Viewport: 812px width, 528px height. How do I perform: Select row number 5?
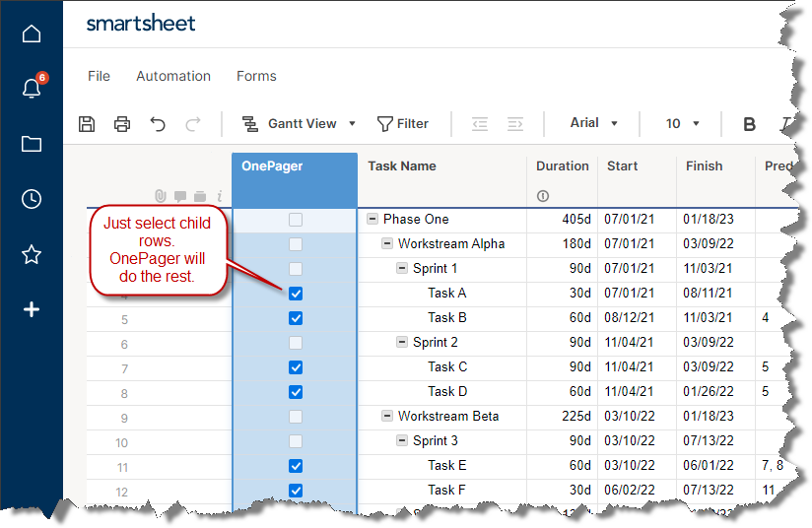[x=124, y=320]
